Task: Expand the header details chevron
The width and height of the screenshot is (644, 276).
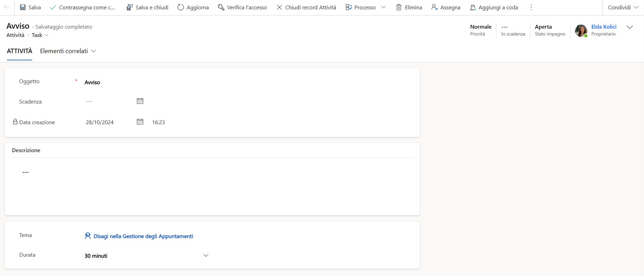Action: tap(629, 27)
